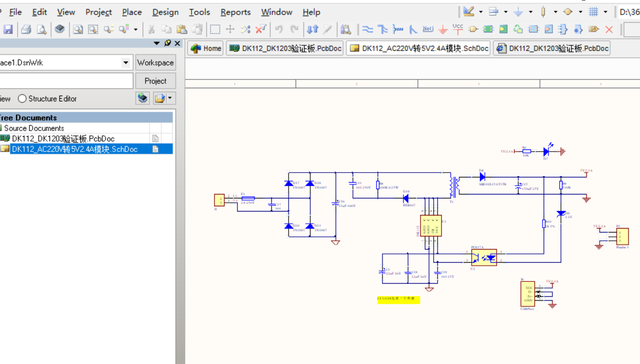
Task: Switch to the Home tab
Action: point(206,49)
